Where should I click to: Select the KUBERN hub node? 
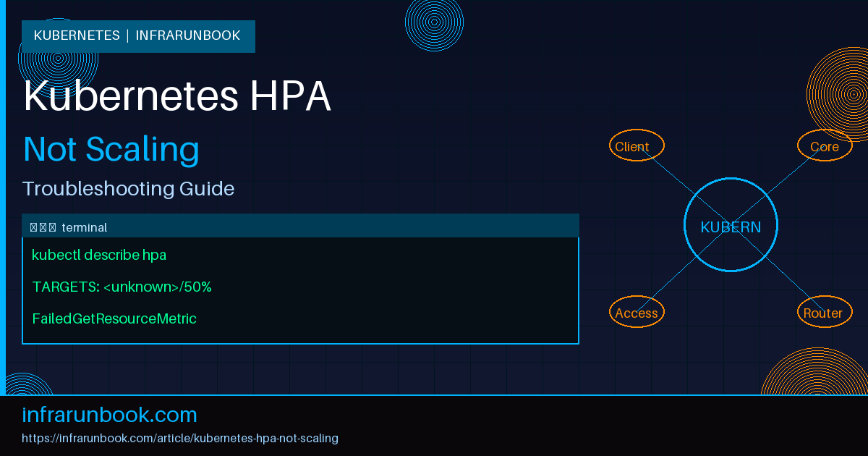(x=731, y=225)
